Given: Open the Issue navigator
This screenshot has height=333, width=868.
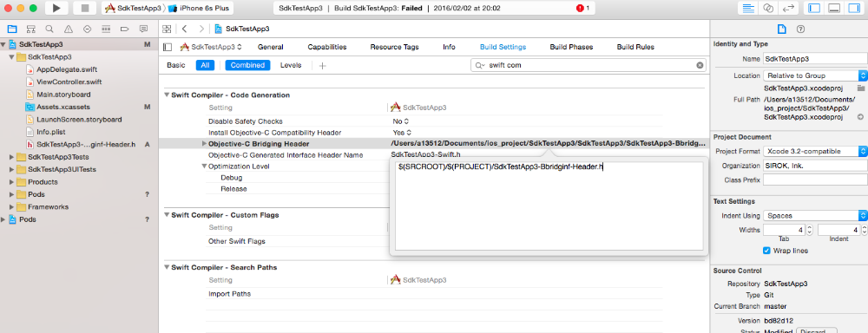Looking at the screenshot, I should click(x=68, y=29).
